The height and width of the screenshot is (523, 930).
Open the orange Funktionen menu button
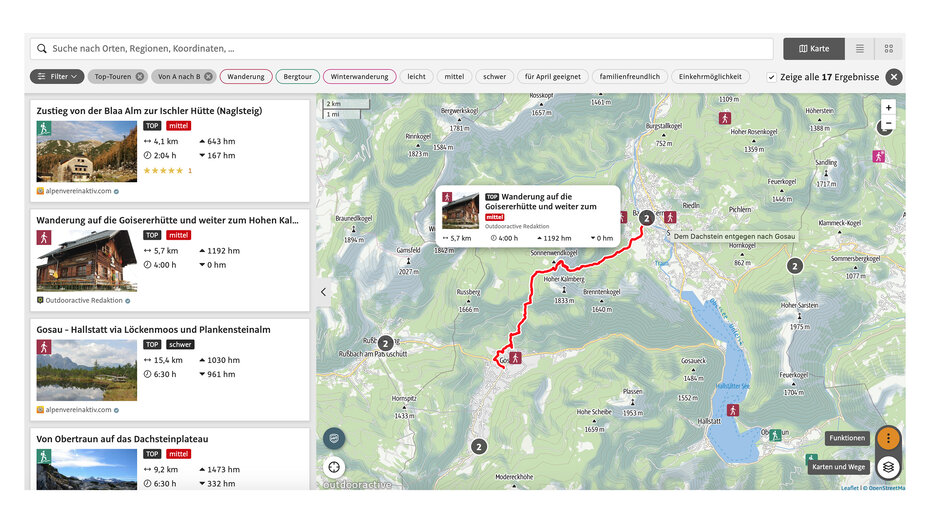coord(888,438)
